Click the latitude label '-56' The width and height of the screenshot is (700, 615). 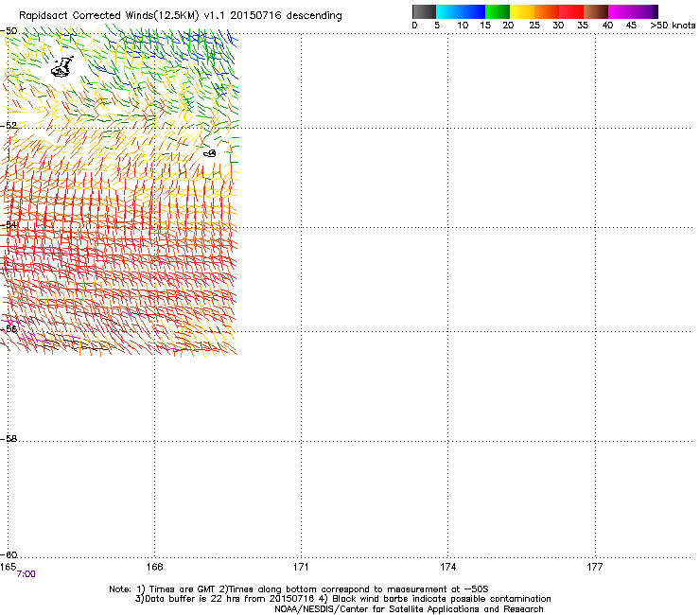[9, 328]
